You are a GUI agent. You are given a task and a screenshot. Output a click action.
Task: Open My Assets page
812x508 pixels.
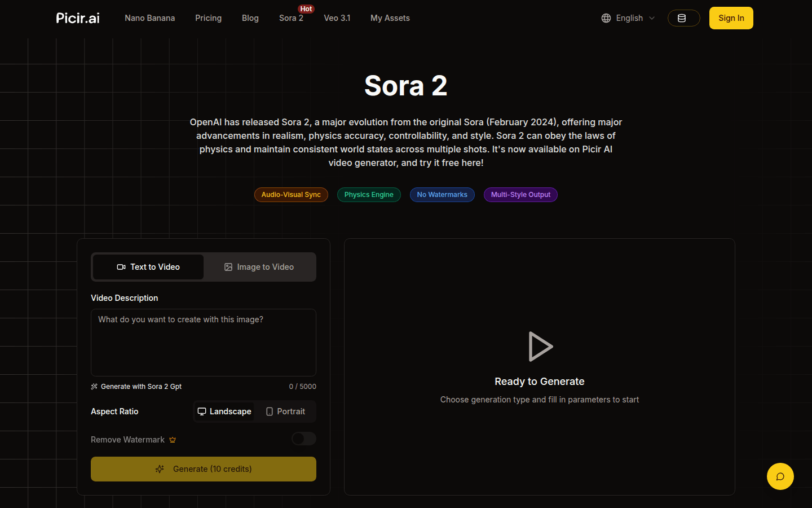[390, 18]
